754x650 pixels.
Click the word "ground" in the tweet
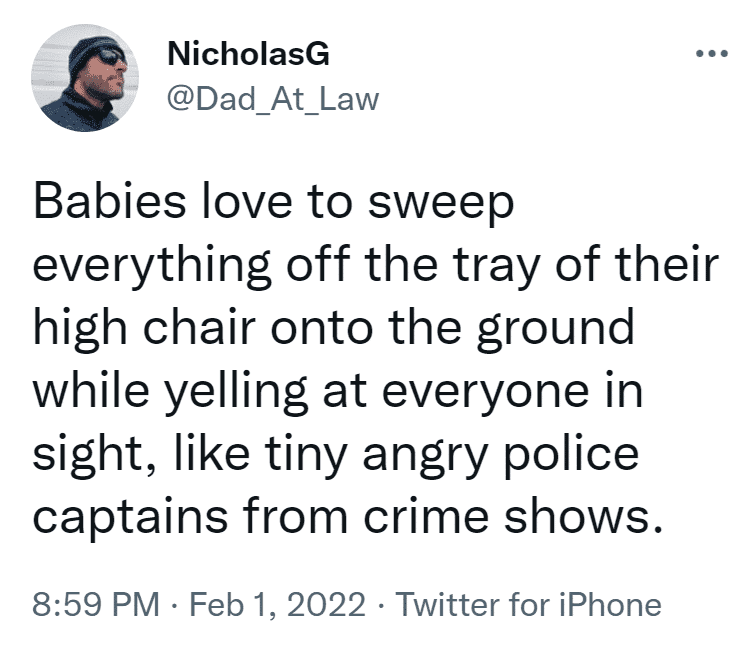click(555, 330)
